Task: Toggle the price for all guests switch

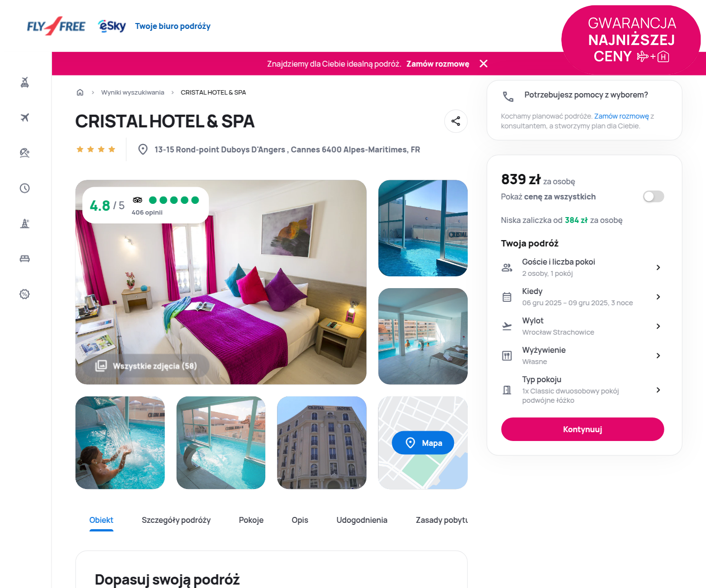Action: pyautogui.click(x=654, y=196)
